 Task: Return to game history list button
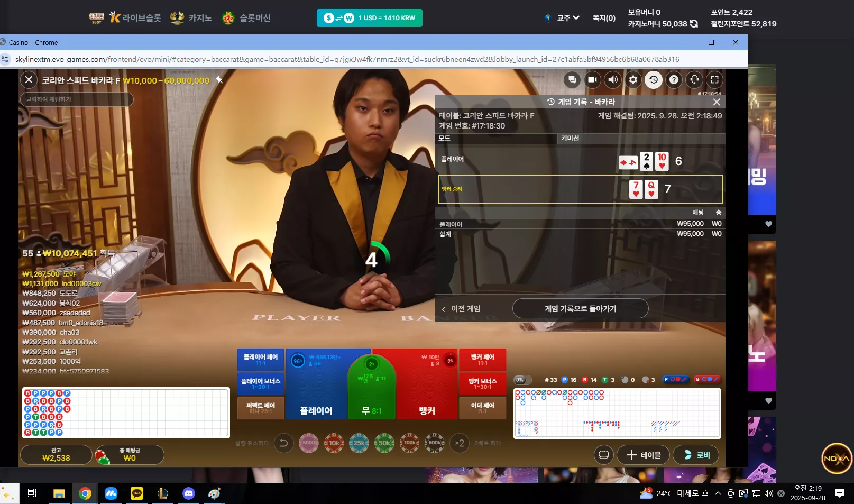click(580, 308)
